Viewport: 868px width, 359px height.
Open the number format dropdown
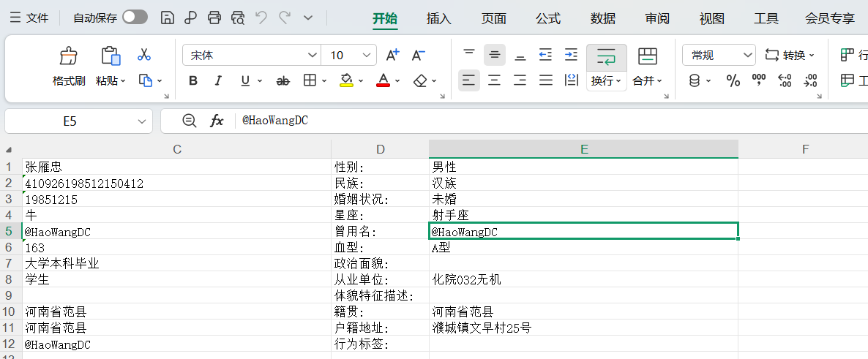coord(748,56)
